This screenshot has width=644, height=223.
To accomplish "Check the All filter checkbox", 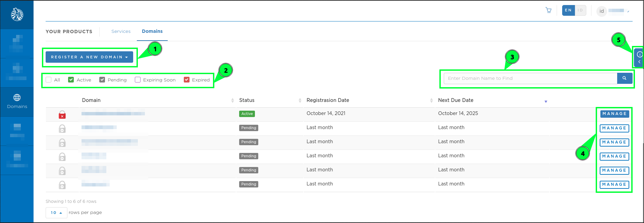I will point(49,80).
